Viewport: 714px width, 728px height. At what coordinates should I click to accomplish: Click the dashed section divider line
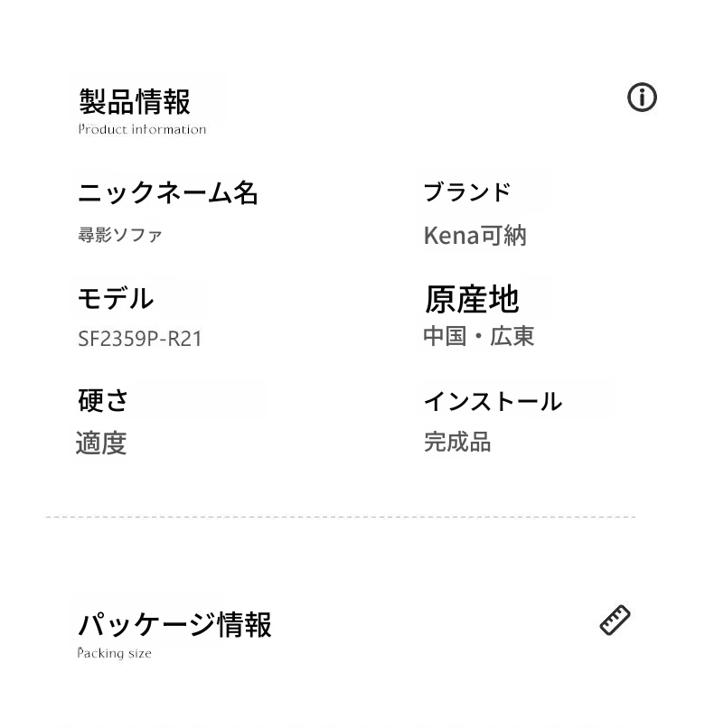[341, 517]
